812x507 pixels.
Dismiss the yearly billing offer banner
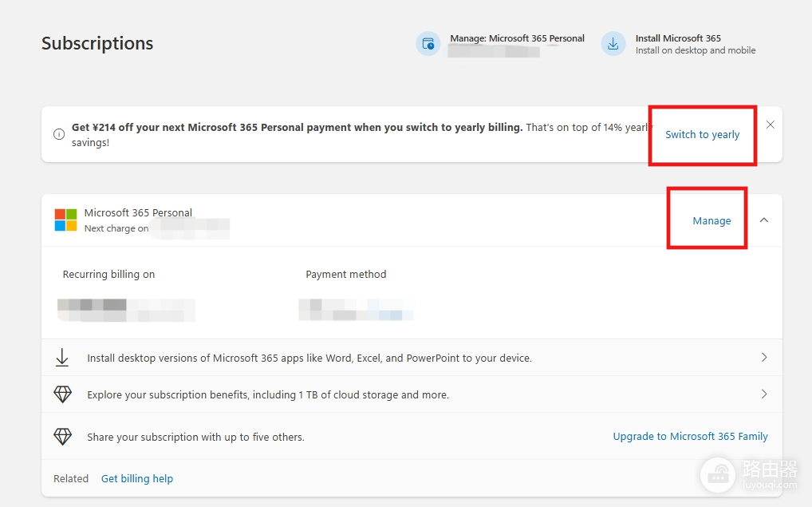(x=770, y=125)
